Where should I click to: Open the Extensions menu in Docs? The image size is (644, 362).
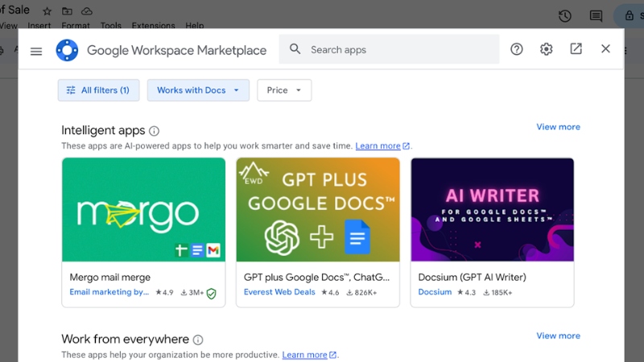pos(153,26)
